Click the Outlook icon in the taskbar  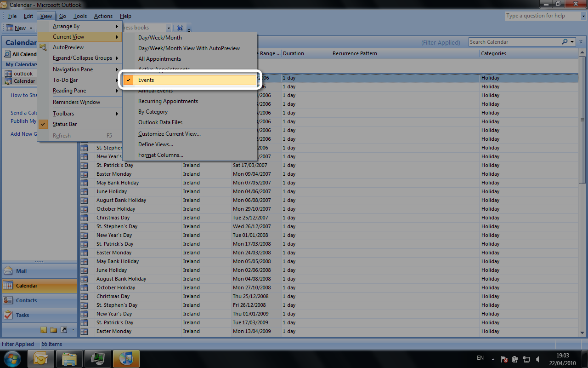(x=41, y=358)
